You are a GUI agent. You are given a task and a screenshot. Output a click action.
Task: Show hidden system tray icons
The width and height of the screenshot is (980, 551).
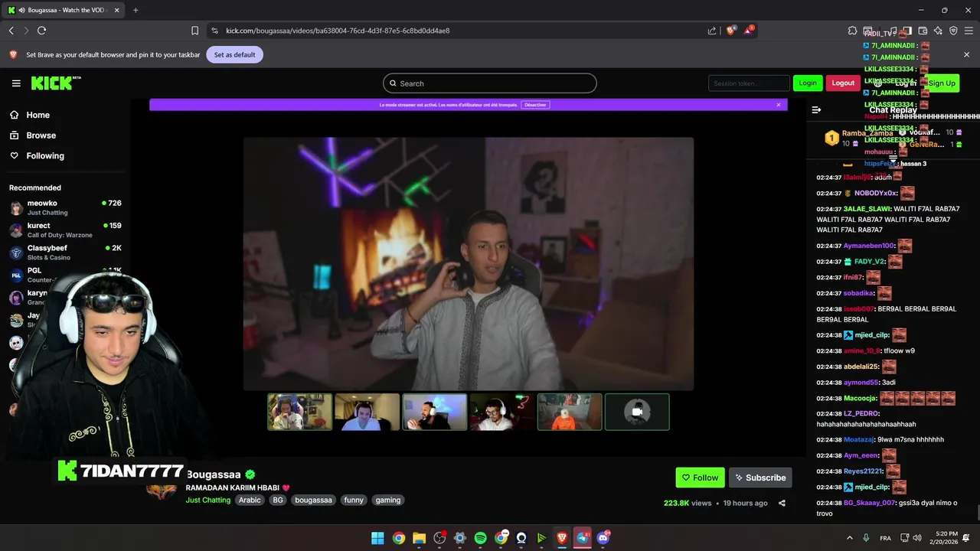point(849,538)
